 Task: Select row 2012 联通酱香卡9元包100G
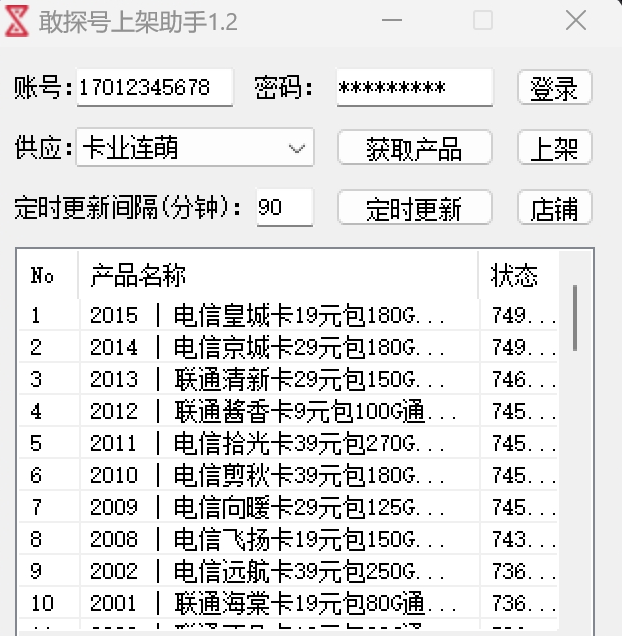[288, 411]
